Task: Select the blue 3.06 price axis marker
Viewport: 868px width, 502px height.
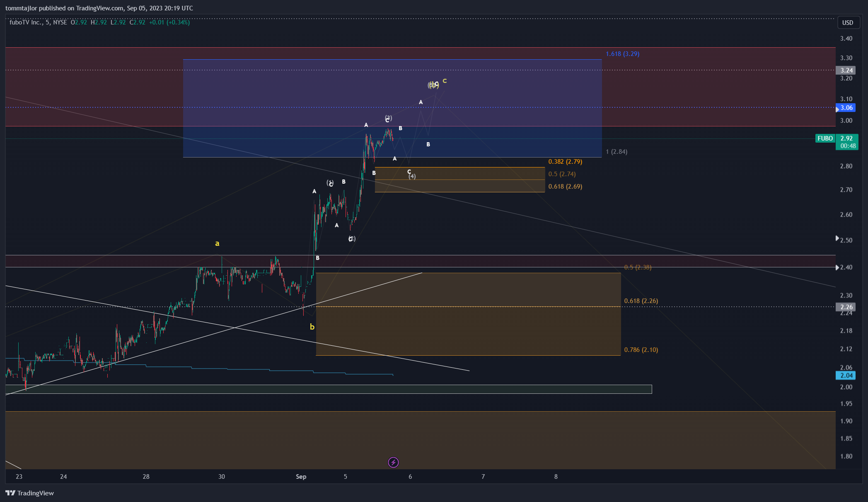Action: point(846,108)
